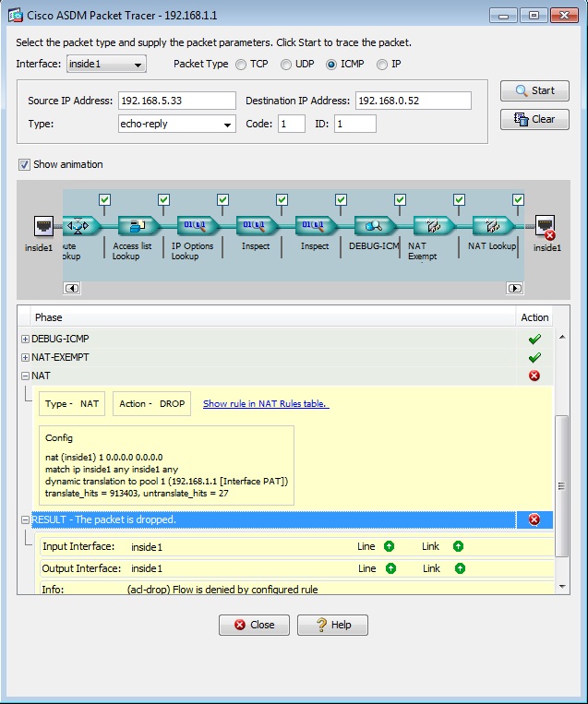
Task: Collapse the NAT phase row
Action: [x=25, y=376]
